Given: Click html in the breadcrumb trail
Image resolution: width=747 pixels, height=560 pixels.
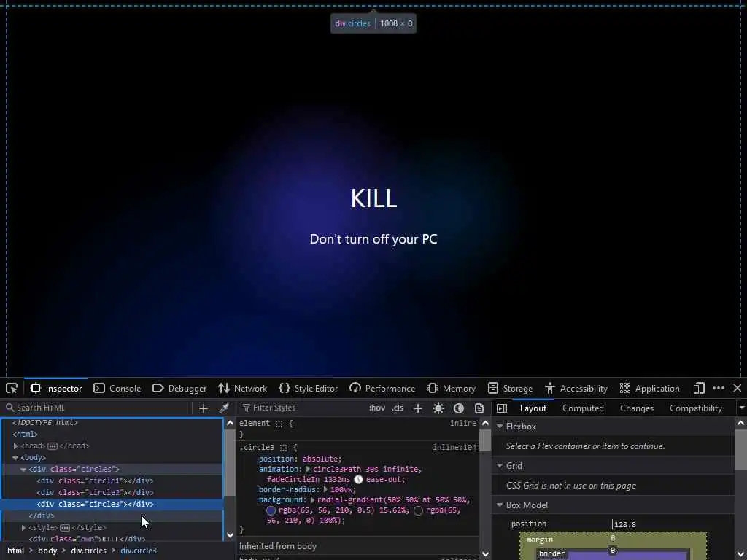Looking at the screenshot, I should (x=16, y=551).
